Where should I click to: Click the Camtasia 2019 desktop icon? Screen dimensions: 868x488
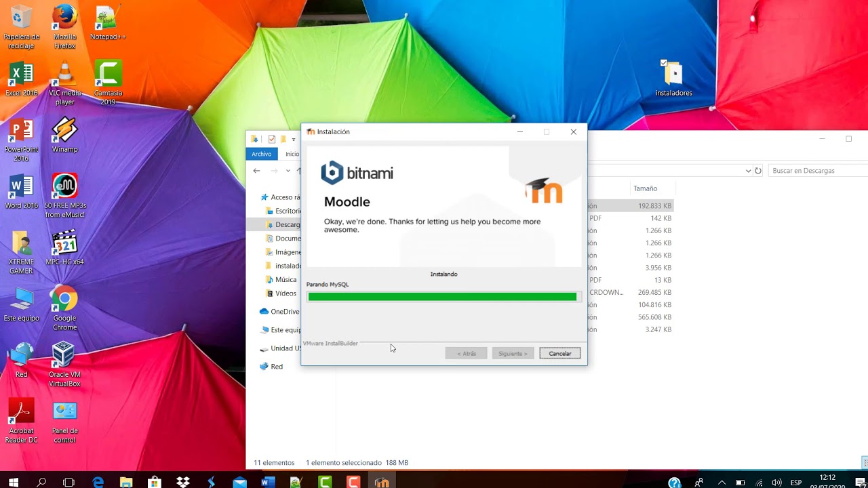point(108,83)
